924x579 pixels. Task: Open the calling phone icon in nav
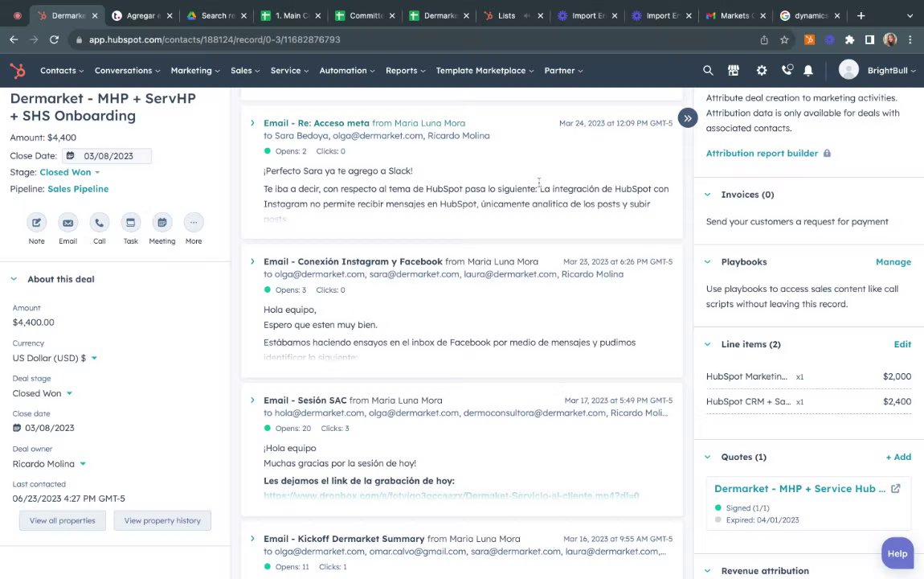pyautogui.click(x=787, y=70)
